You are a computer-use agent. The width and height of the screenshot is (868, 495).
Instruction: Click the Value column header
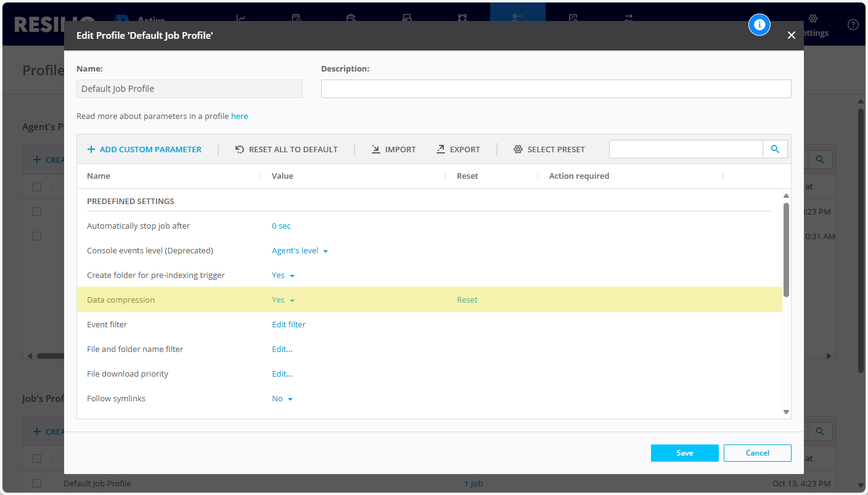point(282,176)
